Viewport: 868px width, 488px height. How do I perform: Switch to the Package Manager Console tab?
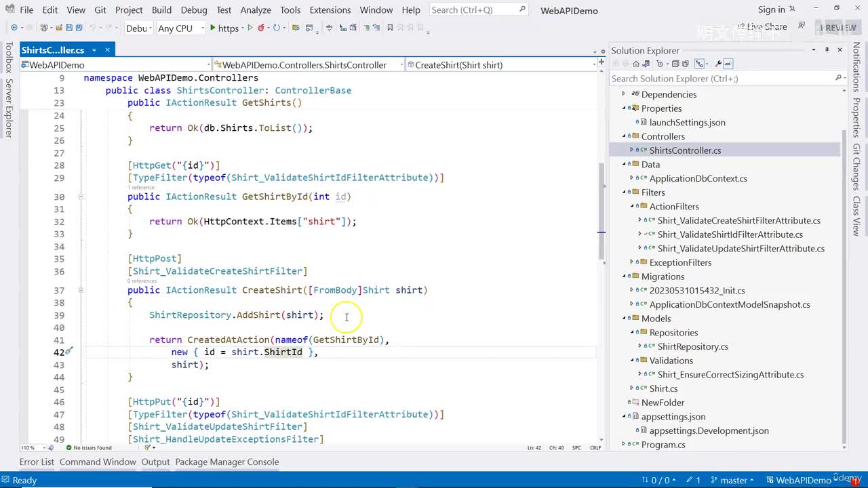[227, 462]
